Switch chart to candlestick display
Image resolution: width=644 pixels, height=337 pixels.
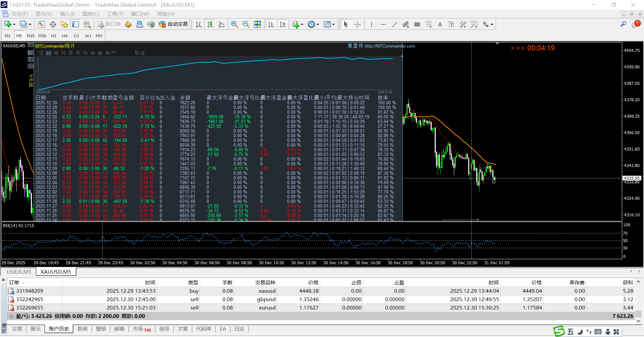[x=210, y=24]
